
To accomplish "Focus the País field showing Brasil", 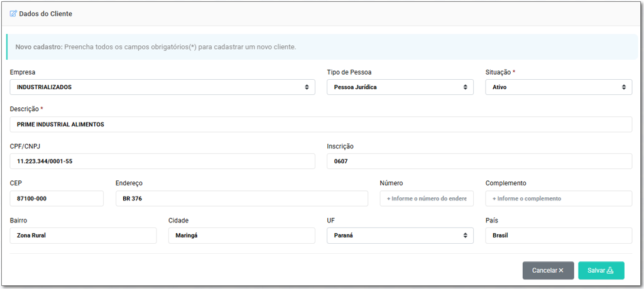I will pos(558,236).
